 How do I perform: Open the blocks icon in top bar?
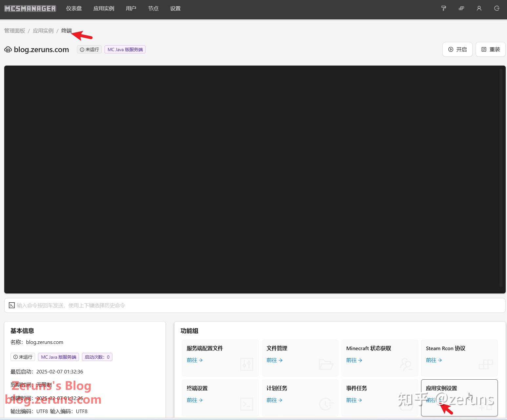pos(461,8)
